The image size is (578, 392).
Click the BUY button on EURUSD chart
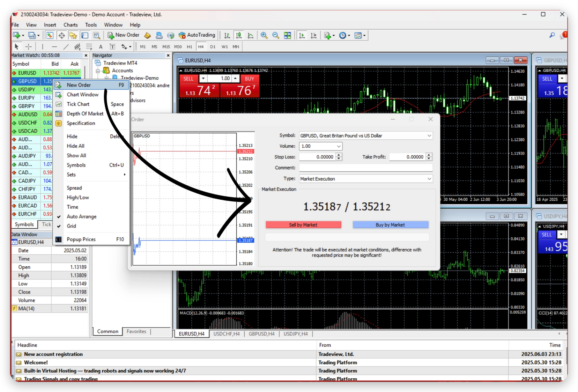click(250, 79)
